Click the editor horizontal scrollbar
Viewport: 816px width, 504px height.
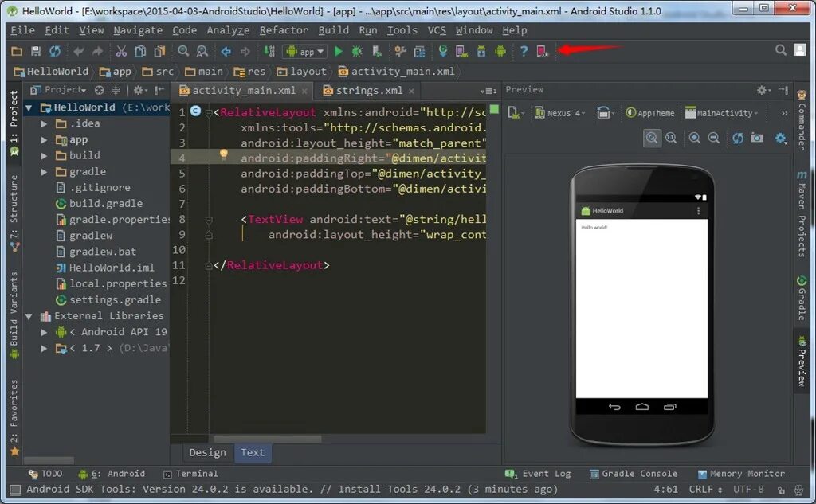(x=268, y=439)
